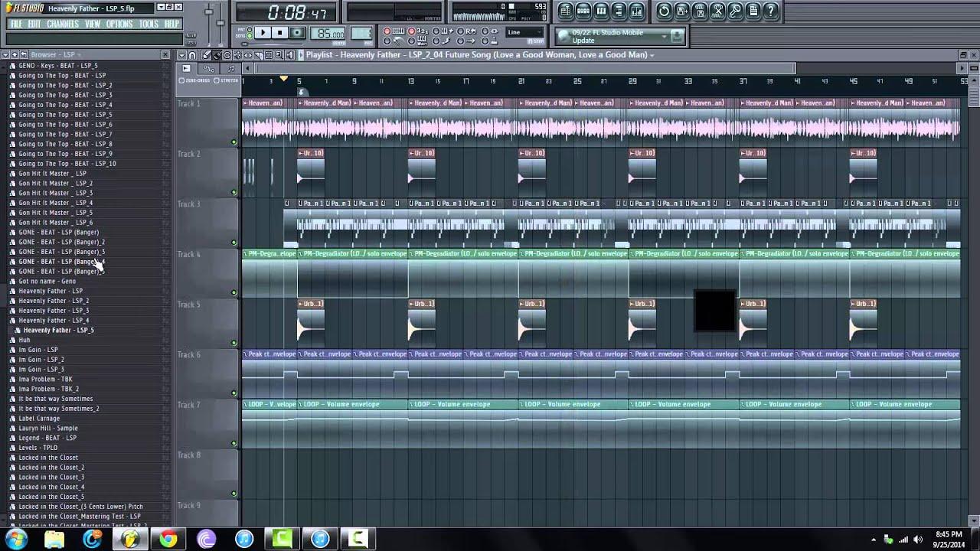This screenshot has height=551, width=980.
Task: Open PM-Degradiator clip menu on Track 4
Action: click(245, 253)
